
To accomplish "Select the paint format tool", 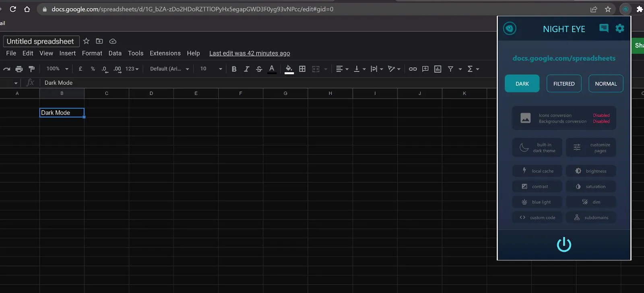I will point(31,69).
